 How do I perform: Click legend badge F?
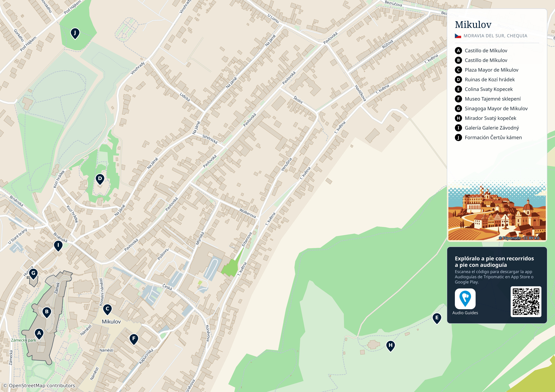[x=458, y=99]
